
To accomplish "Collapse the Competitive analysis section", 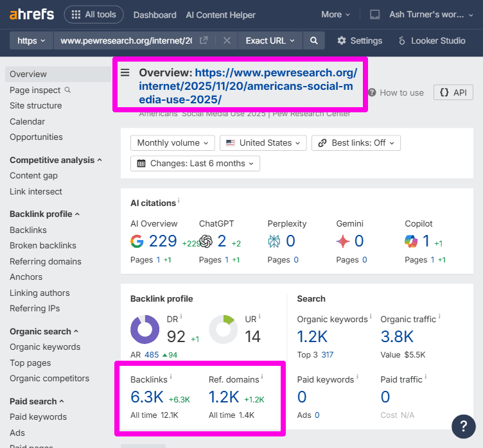I will click(x=56, y=160).
